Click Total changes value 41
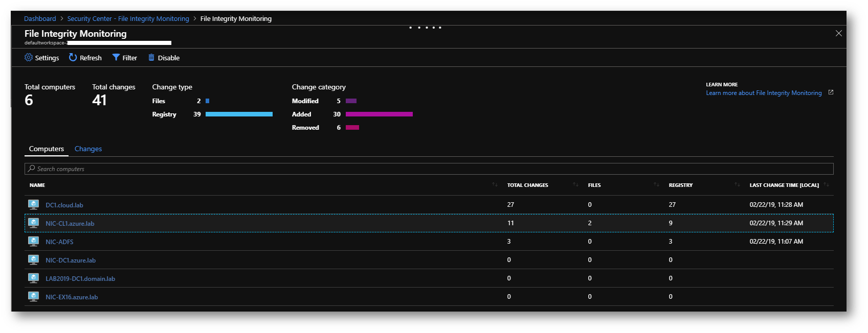Screen dimensions: 868x333 (x=99, y=100)
